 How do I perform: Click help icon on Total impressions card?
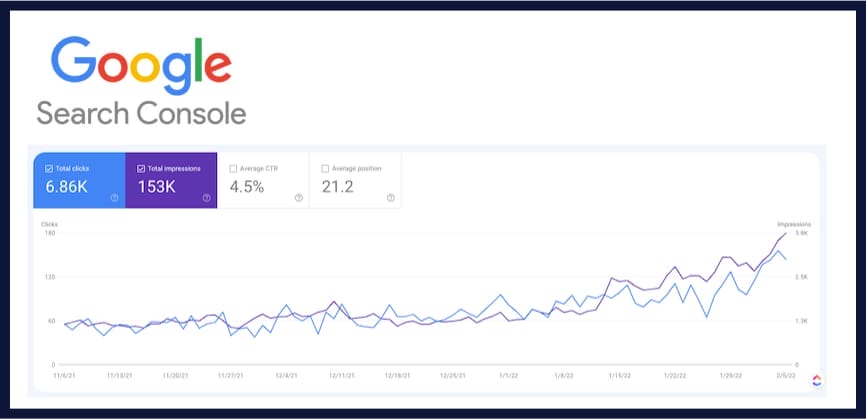(207, 198)
